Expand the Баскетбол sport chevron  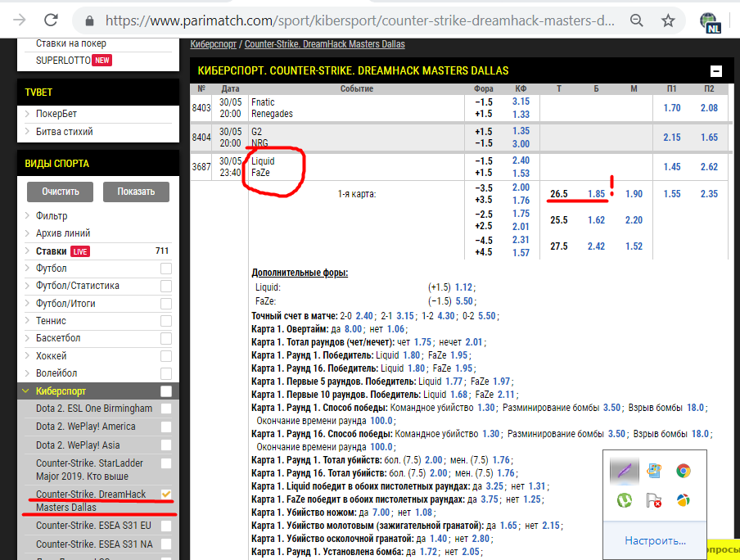pos(27,338)
